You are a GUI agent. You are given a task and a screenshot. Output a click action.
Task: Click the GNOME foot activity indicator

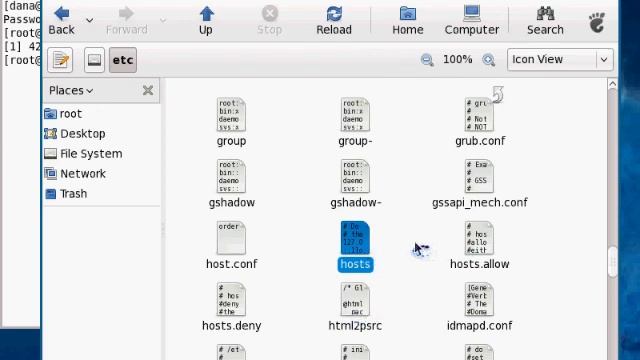[x=597, y=22]
